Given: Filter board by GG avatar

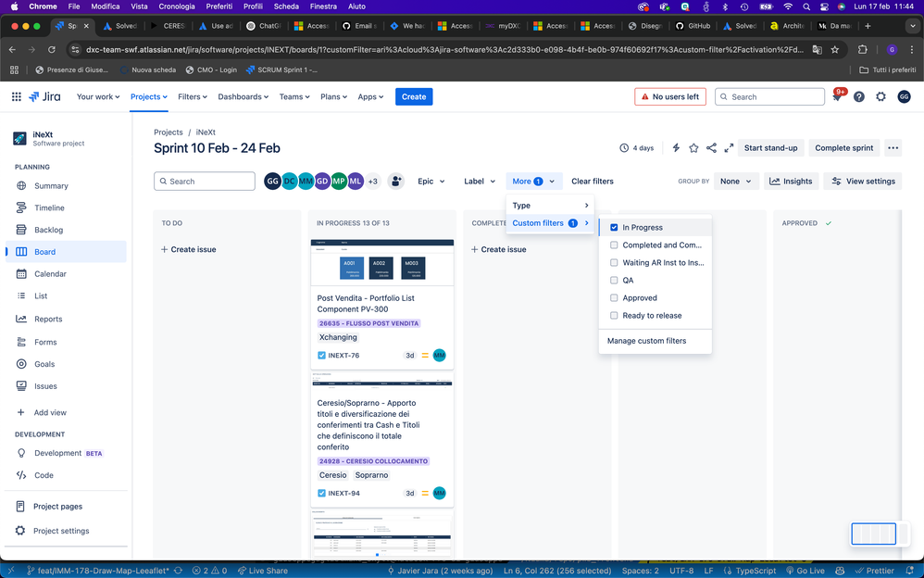Looking at the screenshot, I should click(272, 181).
